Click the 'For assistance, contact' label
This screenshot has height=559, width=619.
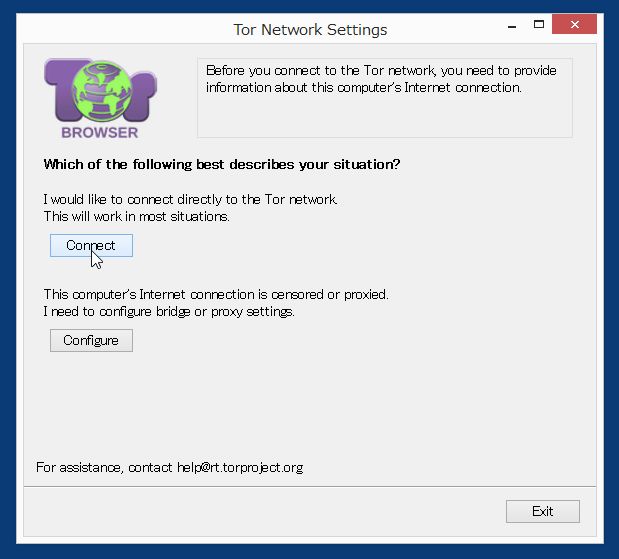[104, 467]
